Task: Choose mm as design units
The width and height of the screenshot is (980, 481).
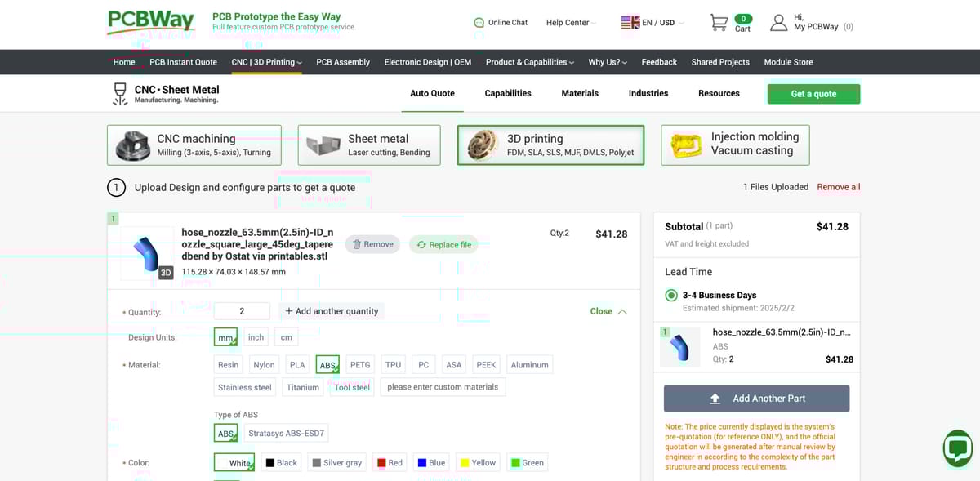Action: click(x=225, y=337)
